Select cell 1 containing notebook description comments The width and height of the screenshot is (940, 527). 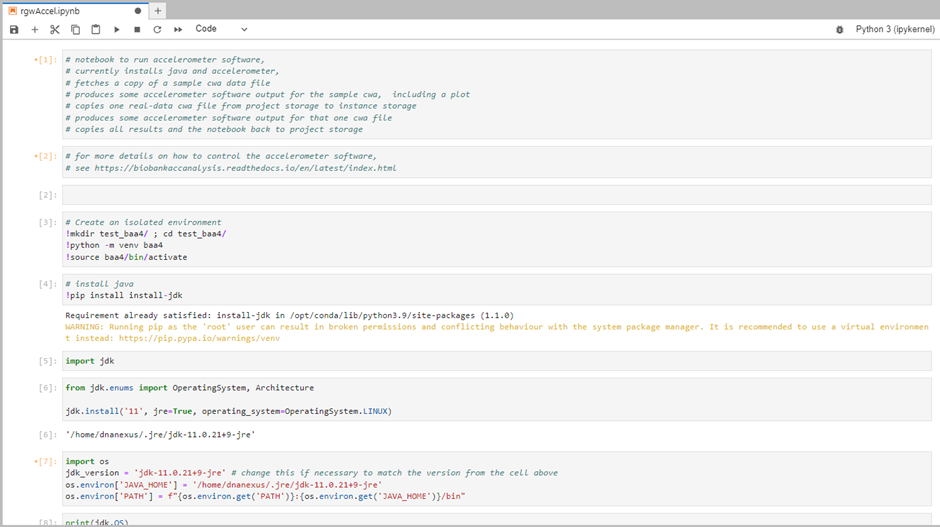tap(496, 94)
